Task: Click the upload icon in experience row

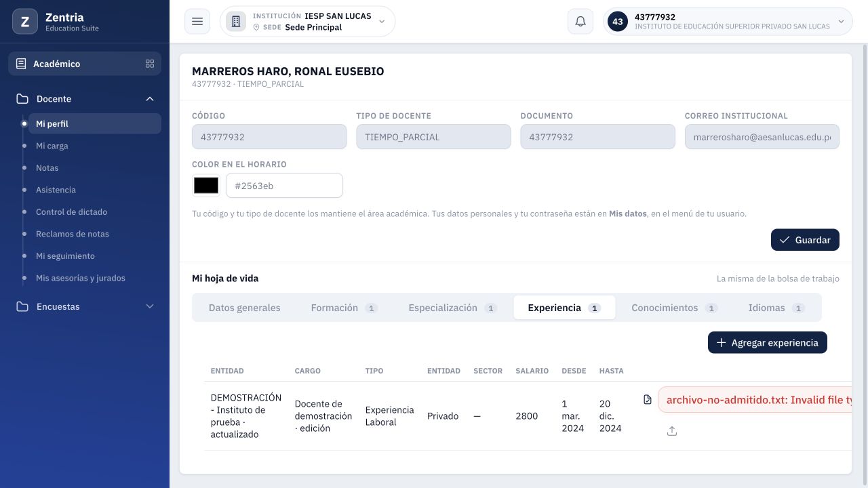Action: coord(672,431)
